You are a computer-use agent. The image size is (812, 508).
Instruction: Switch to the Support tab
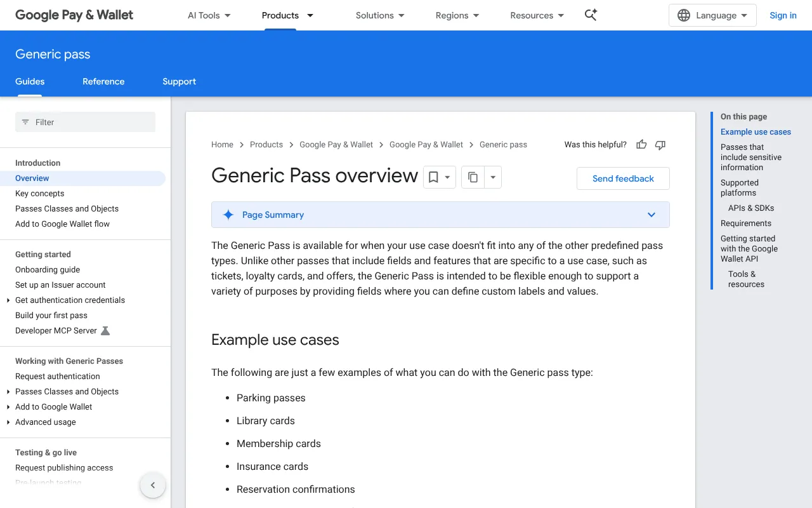(x=180, y=81)
